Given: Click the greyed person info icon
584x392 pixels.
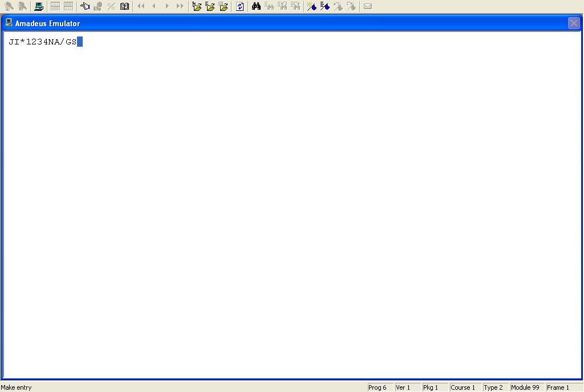Looking at the screenshot, I should click(x=98, y=6).
